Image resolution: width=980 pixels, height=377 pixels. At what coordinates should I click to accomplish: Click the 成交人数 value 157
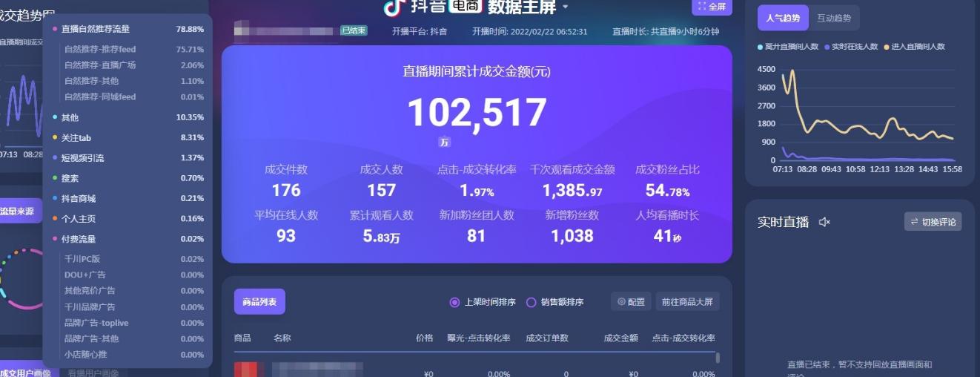tap(381, 190)
